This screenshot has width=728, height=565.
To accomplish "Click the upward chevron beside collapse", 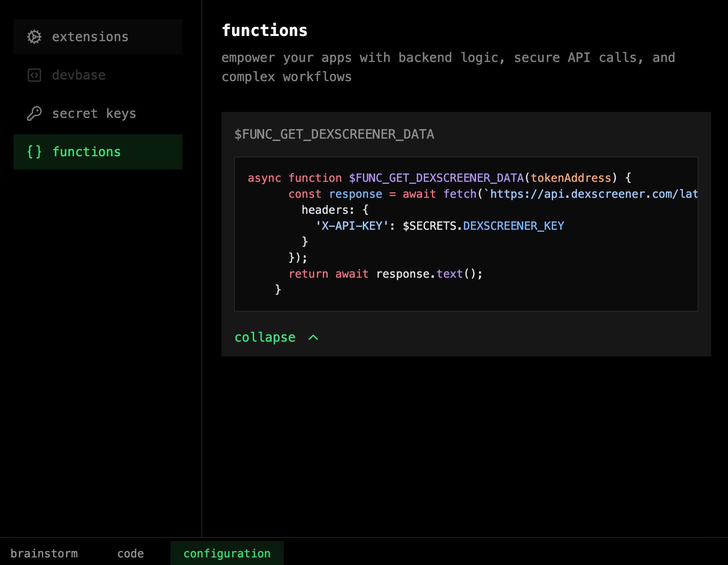I will [313, 338].
